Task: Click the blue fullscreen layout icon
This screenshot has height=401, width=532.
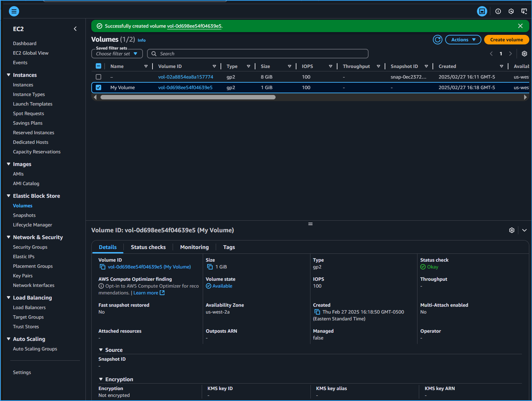Action: tap(482, 11)
